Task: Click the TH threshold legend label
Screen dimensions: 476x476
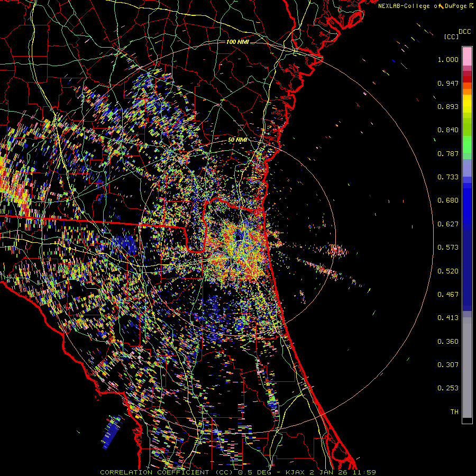Action: [454, 412]
